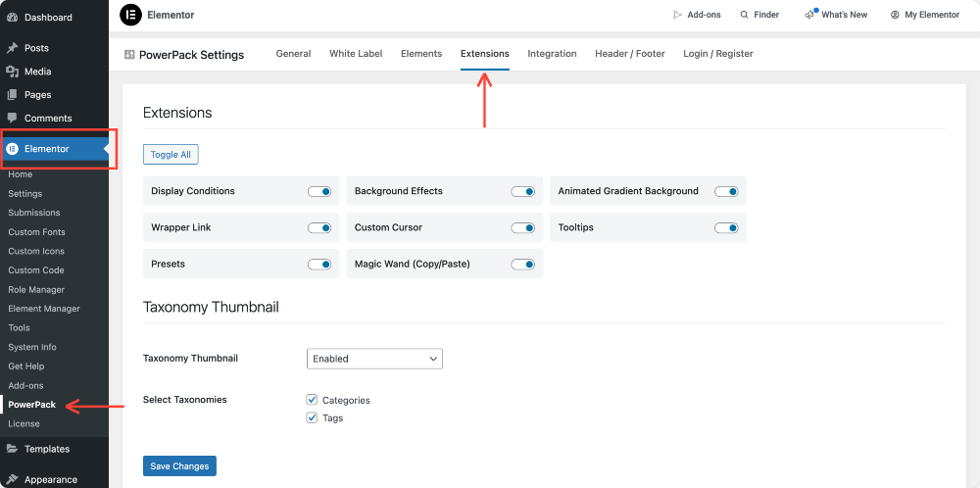Click the Templates folder icon
Image resolution: width=980 pixels, height=488 pixels.
point(12,449)
